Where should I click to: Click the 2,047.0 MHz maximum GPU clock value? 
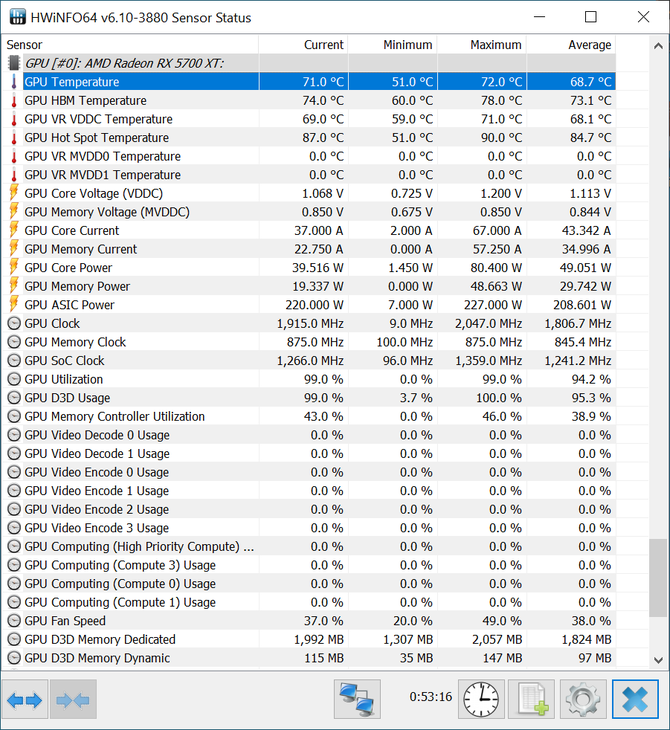488,324
